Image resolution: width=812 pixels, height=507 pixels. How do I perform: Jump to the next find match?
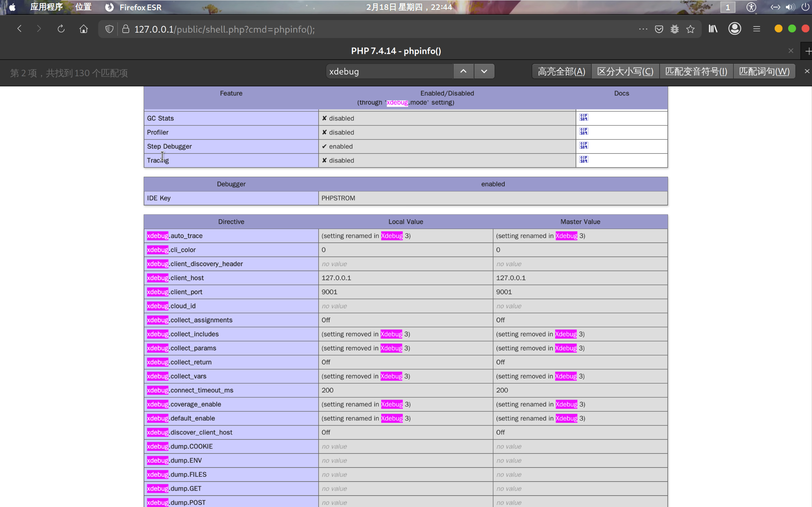[484, 71]
